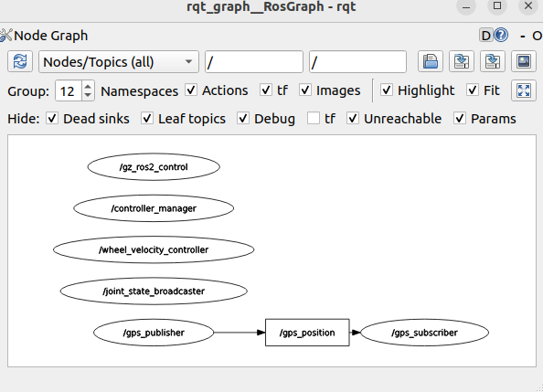Select the /gz_ros2_control node
Image resolution: width=543 pixels, height=392 pixels.
pyautogui.click(x=154, y=167)
